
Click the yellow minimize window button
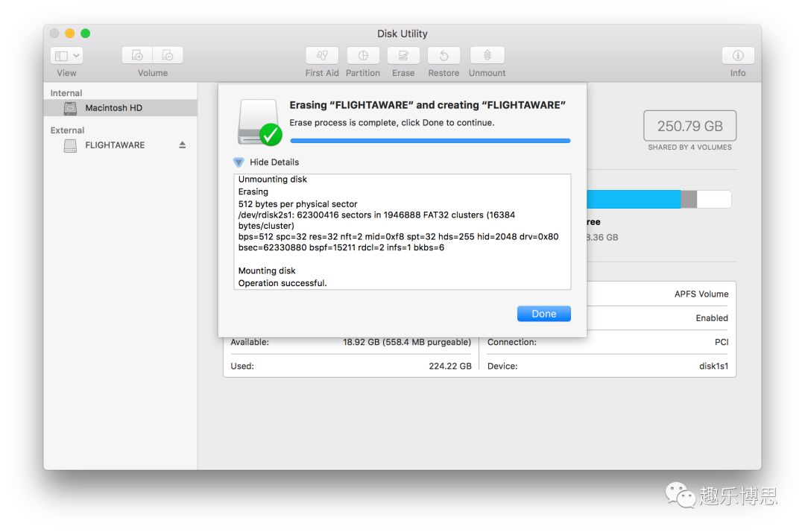70,34
